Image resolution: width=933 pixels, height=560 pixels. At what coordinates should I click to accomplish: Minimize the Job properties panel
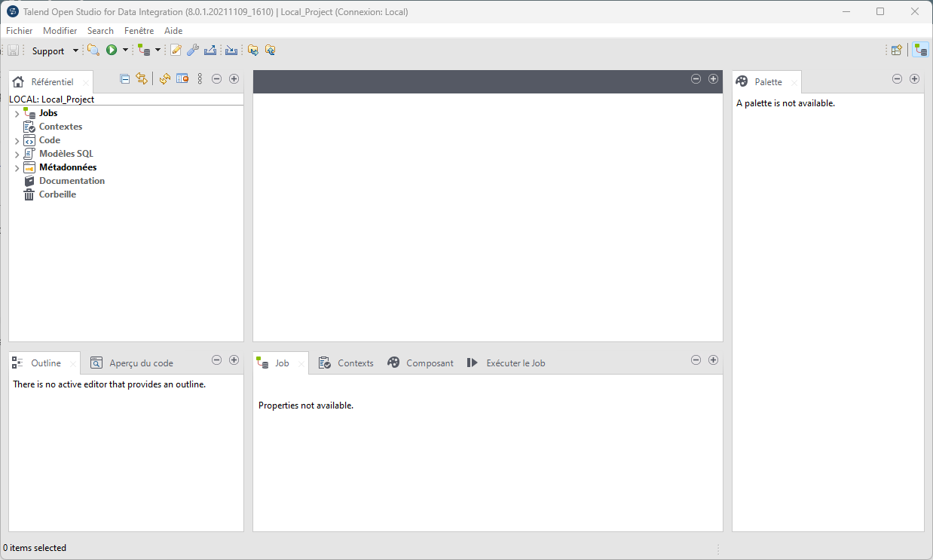[x=696, y=360]
